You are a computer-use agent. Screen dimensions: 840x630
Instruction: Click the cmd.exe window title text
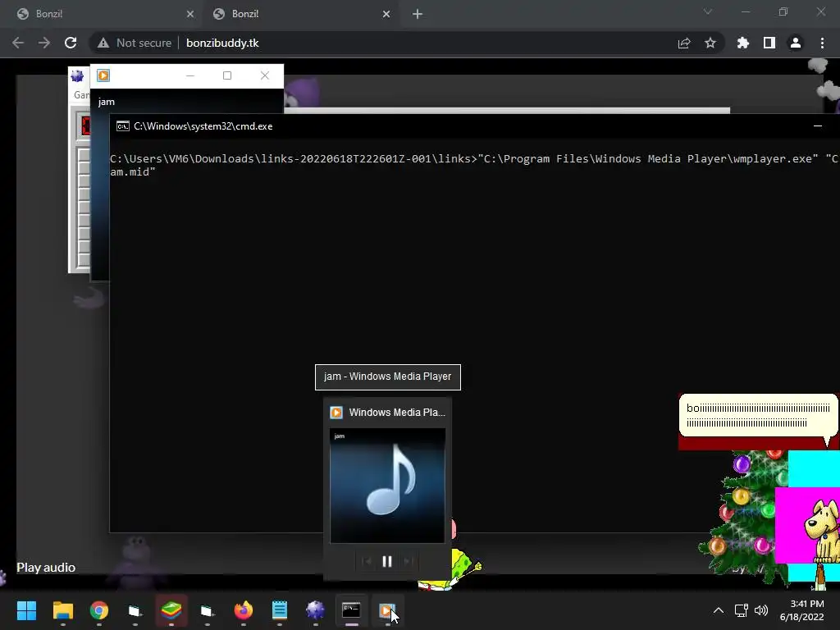coord(203,126)
